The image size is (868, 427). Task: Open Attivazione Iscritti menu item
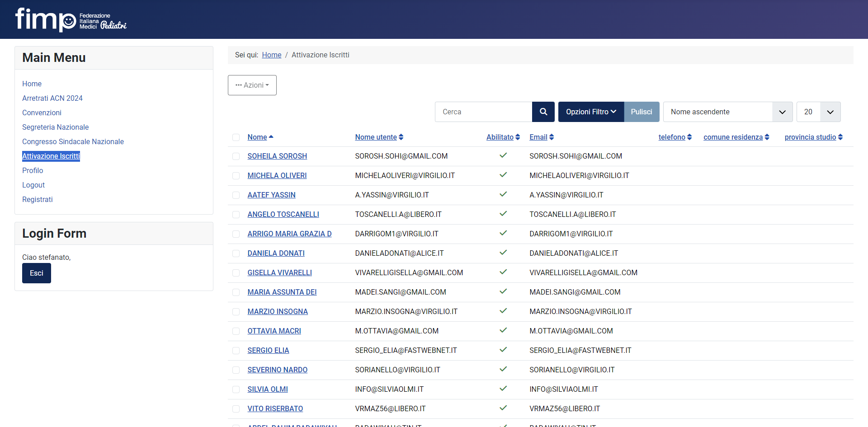click(x=51, y=156)
